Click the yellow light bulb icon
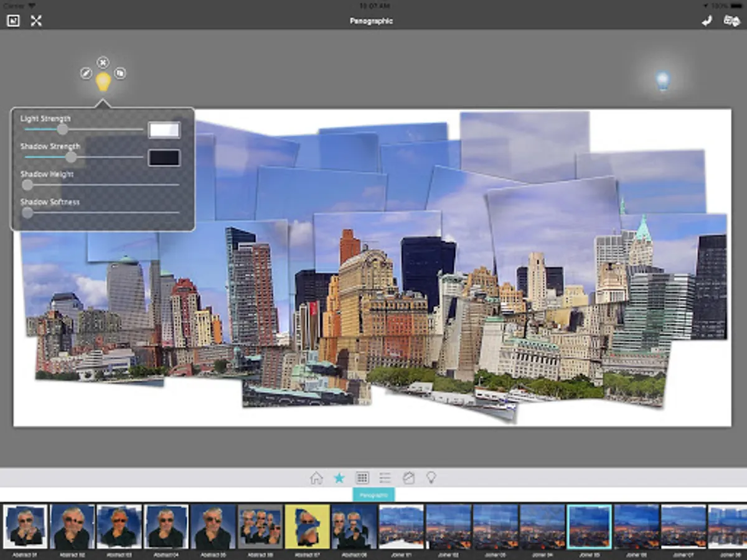Screen dimensions: 747x560 (103, 82)
